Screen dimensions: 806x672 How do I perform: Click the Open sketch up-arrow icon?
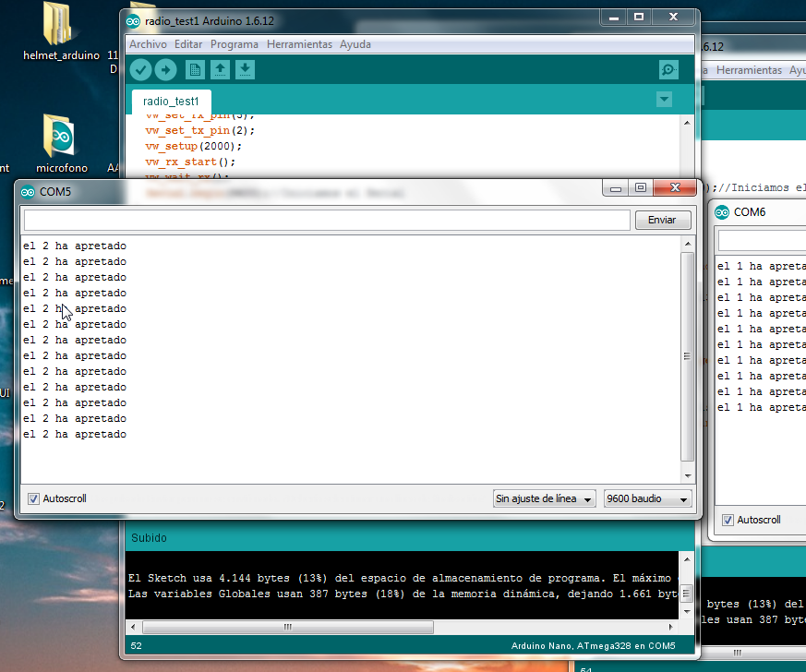pyautogui.click(x=220, y=70)
